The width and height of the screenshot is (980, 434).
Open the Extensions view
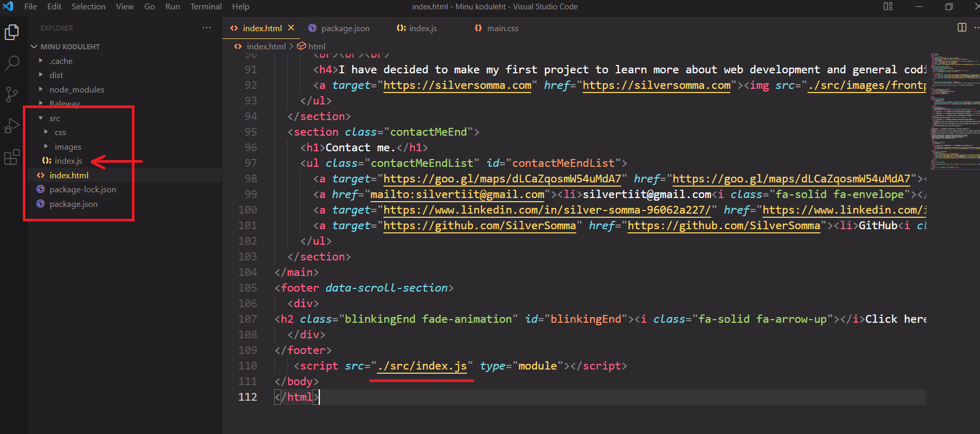tap(11, 157)
